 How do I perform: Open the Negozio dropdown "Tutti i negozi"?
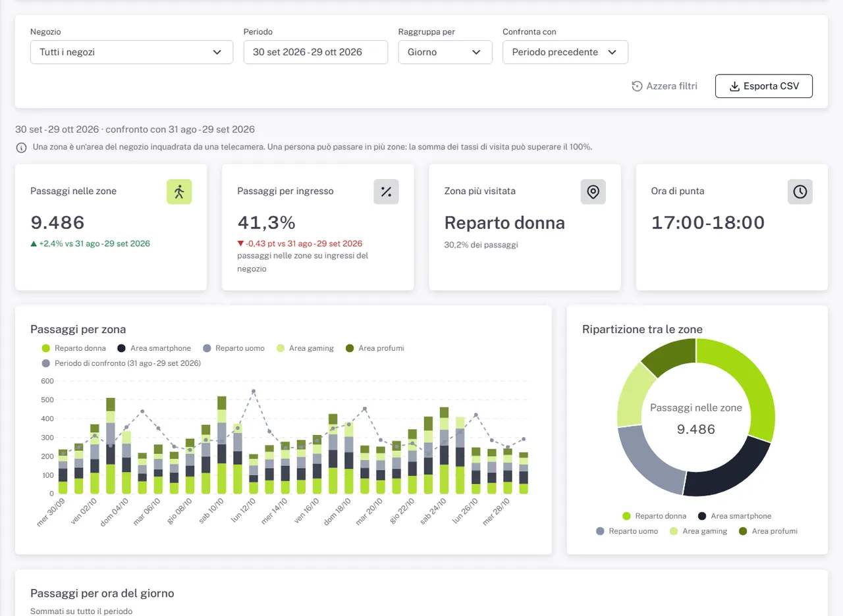point(132,52)
